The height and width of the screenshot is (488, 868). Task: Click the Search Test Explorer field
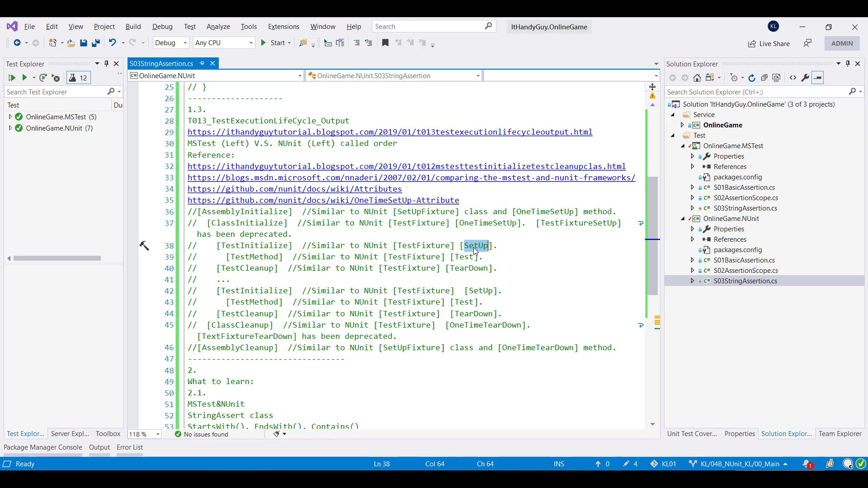pos(54,92)
